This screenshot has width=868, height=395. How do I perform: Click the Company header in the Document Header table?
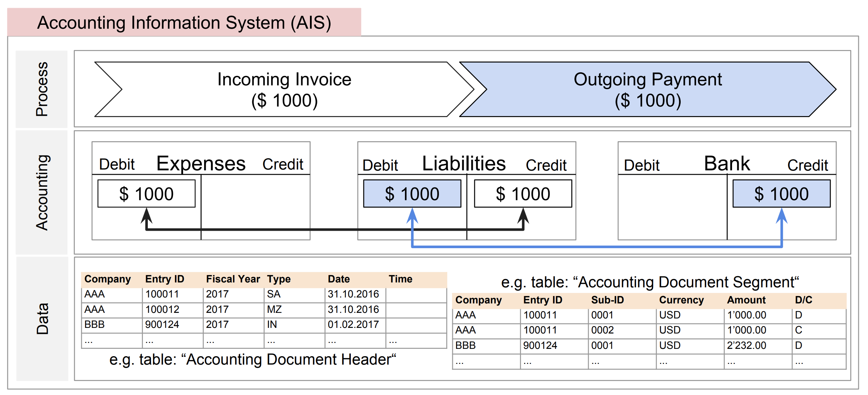pos(108,279)
